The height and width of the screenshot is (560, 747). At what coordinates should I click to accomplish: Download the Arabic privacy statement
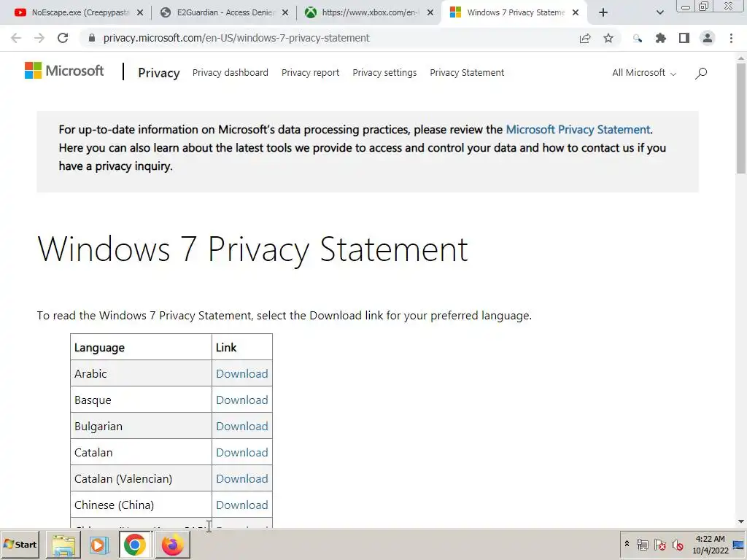(242, 374)
